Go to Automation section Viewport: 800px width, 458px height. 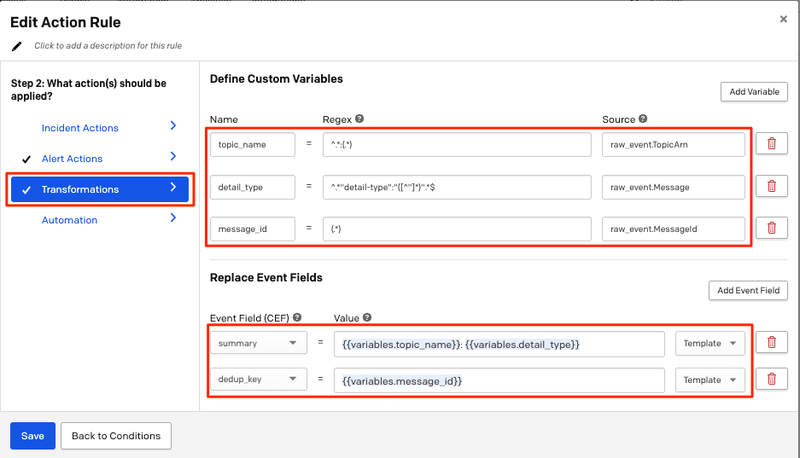(x=69, y=220)
